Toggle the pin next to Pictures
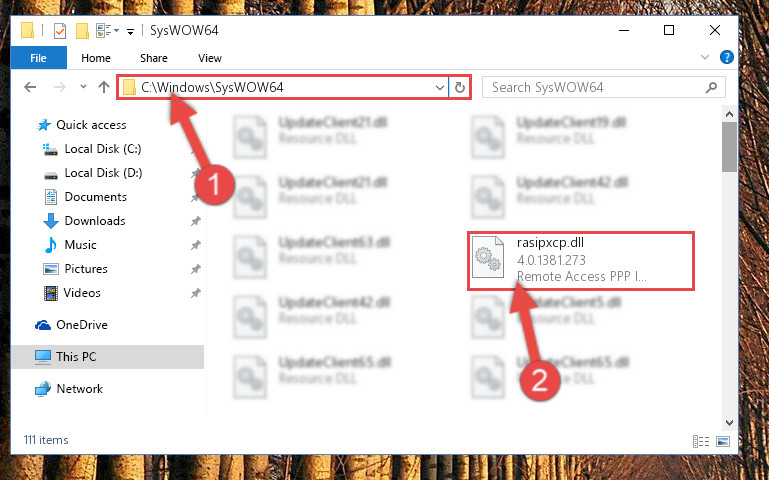769x480 pixels. tap(196, 269)
